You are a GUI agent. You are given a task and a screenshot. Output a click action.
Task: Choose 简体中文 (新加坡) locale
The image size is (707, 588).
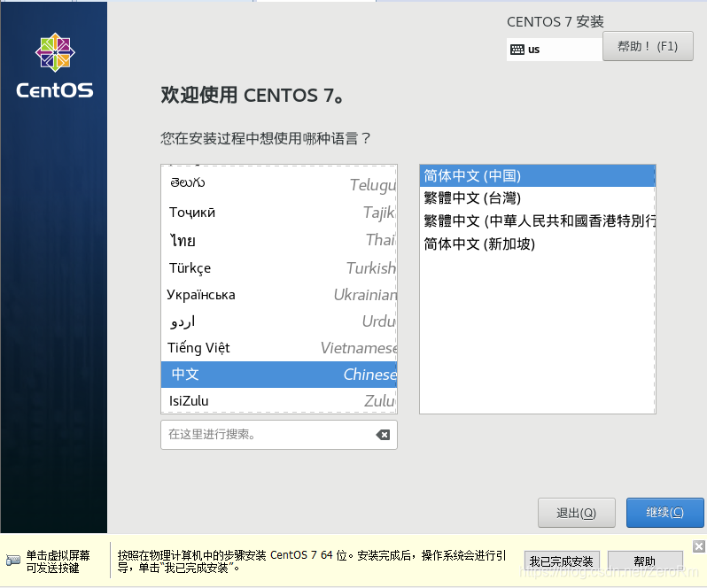(x=538, y=244)
